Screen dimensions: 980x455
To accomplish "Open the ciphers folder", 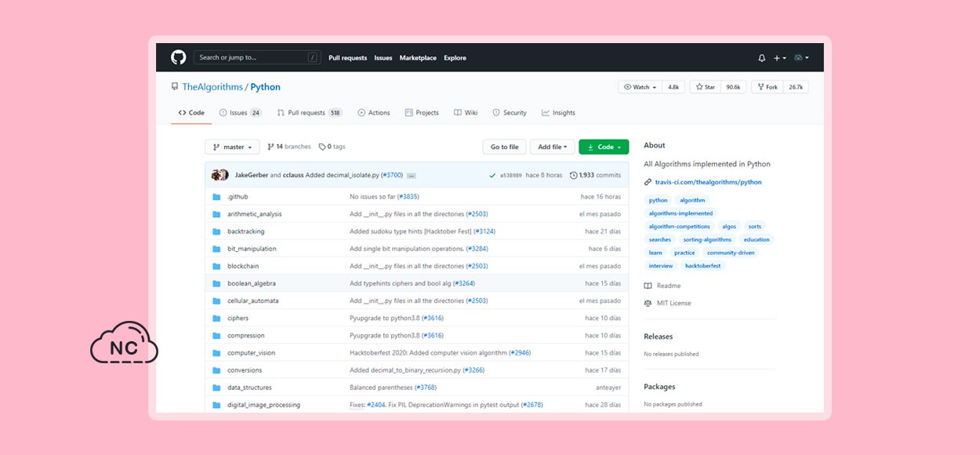I will pos(238,318).
